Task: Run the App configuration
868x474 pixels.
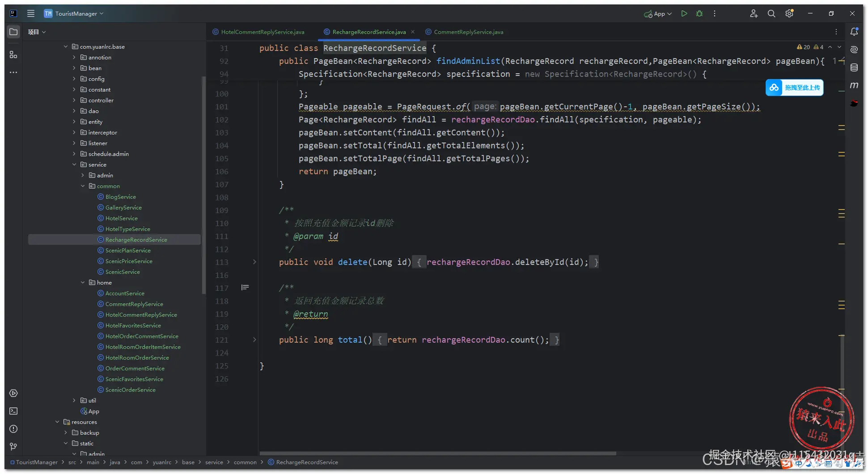Action: pyautogui.click(x=684, y=13)
